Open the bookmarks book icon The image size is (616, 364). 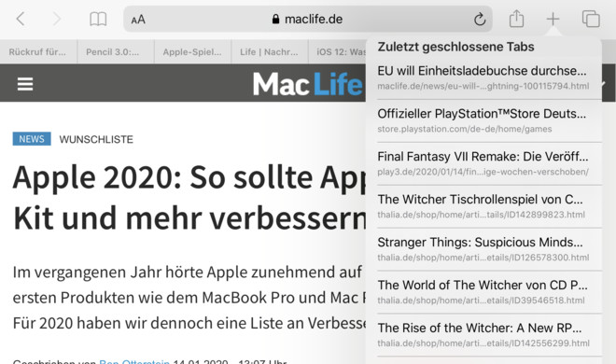click(98, 19)
